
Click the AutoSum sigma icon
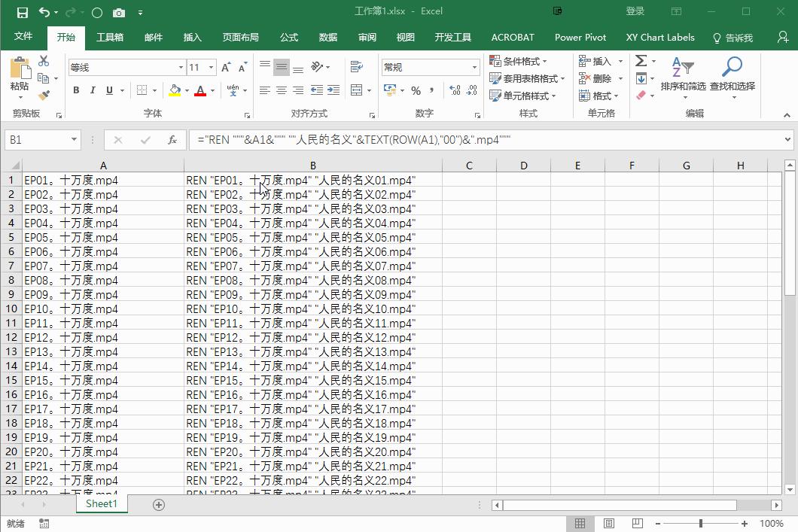point(641,61)
